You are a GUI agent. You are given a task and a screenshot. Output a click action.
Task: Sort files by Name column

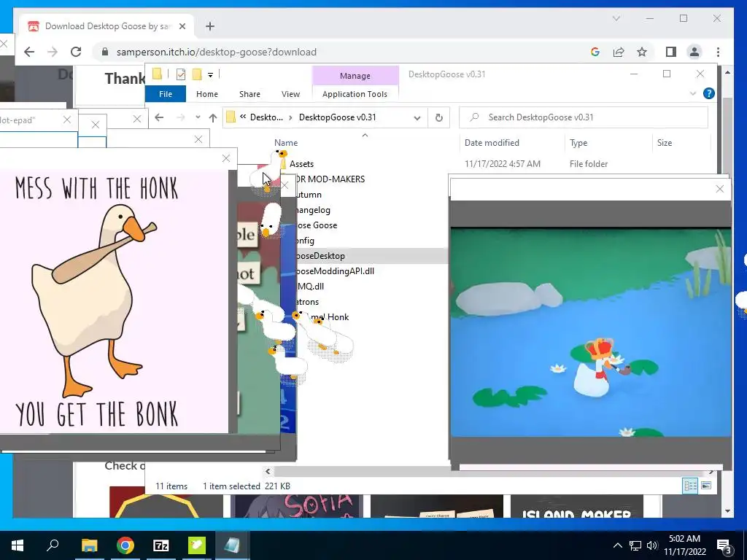pos(286,142)
